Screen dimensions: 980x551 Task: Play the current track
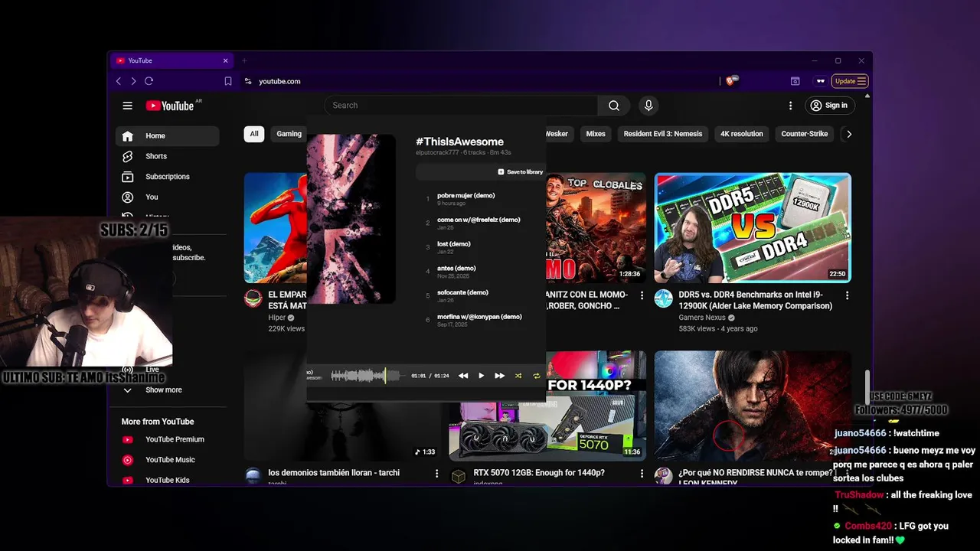coord(481,376)
